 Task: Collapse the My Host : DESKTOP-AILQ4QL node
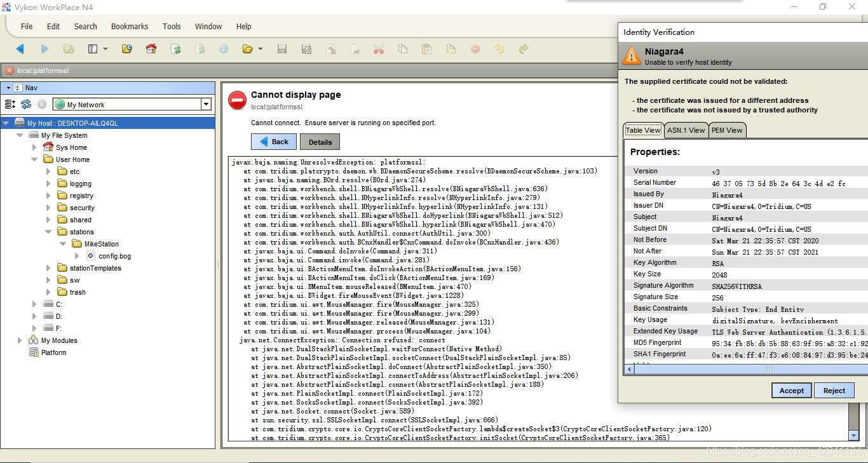[6, 123]
